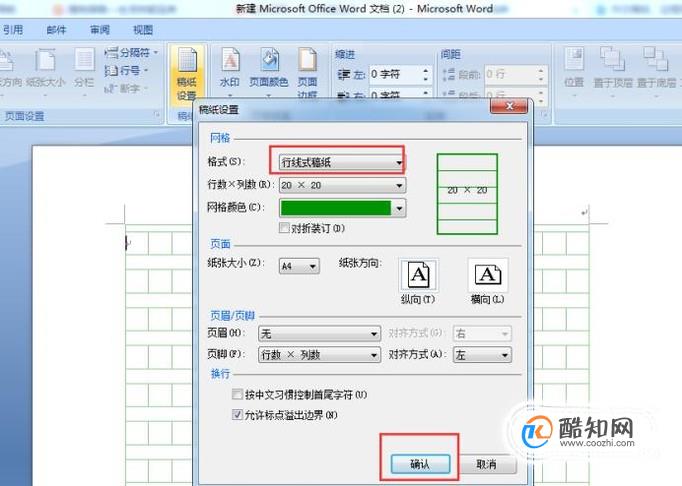Open the 纸张大小 A4 dropdown

pos(299,266)
